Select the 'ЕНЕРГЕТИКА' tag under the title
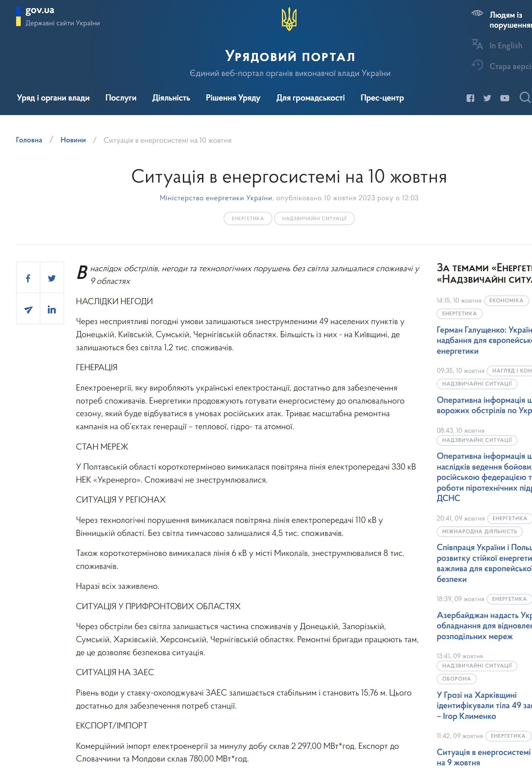Viewport: 532px width, 773px height. (248, 219)
